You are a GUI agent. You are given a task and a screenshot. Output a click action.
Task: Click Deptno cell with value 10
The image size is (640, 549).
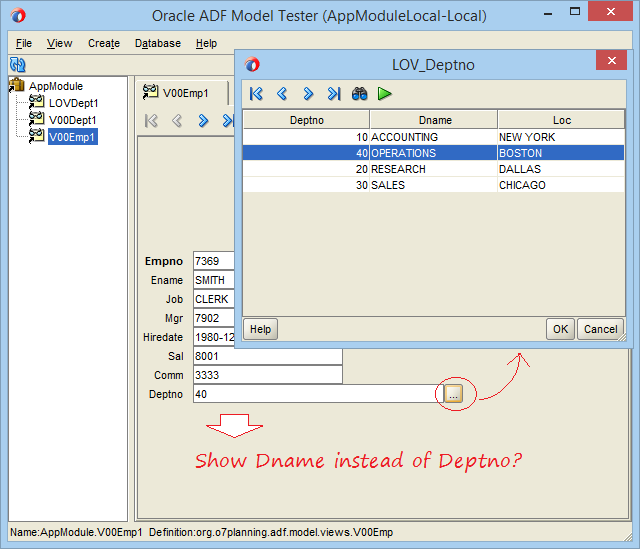(307, 137)
